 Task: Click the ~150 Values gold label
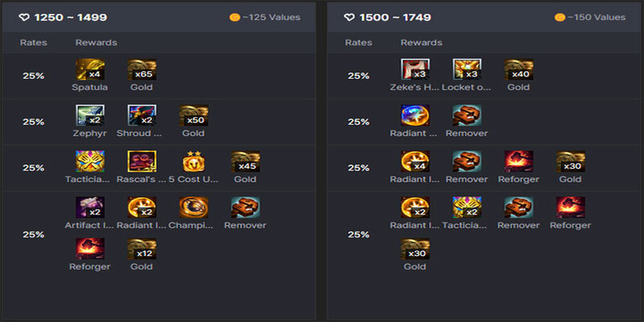tap(590, 17)
